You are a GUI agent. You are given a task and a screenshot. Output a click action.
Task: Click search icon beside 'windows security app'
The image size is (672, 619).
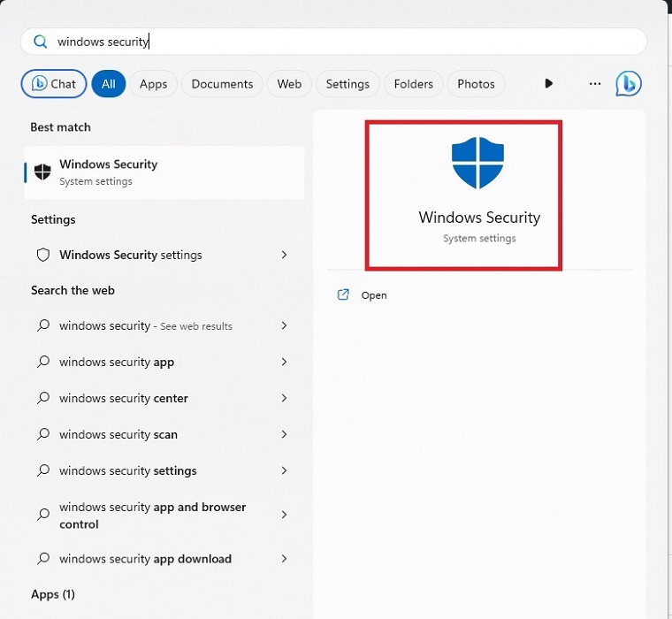(42, 362)
